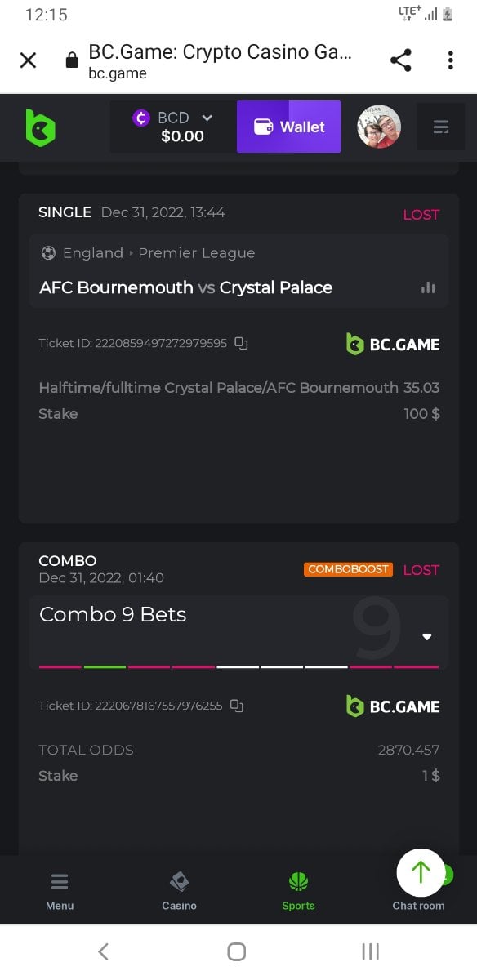Viewport: 477px width, 980px height.
Task: Switch to the Sports tab
Action: click(298, 890)
